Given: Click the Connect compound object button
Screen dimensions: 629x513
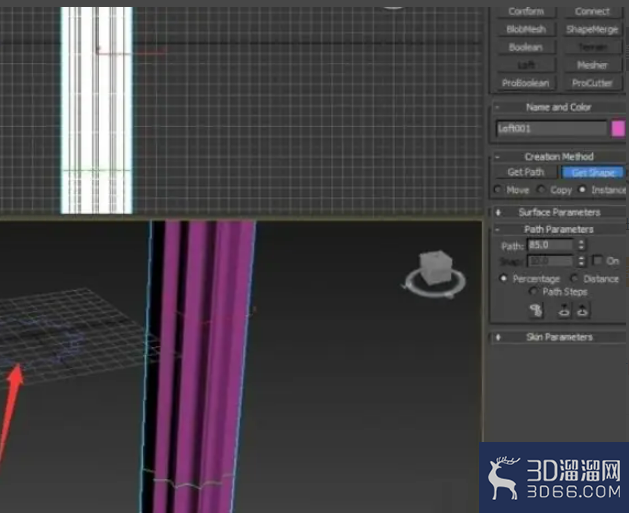Looking at the screenshot, I should [592, 11].
